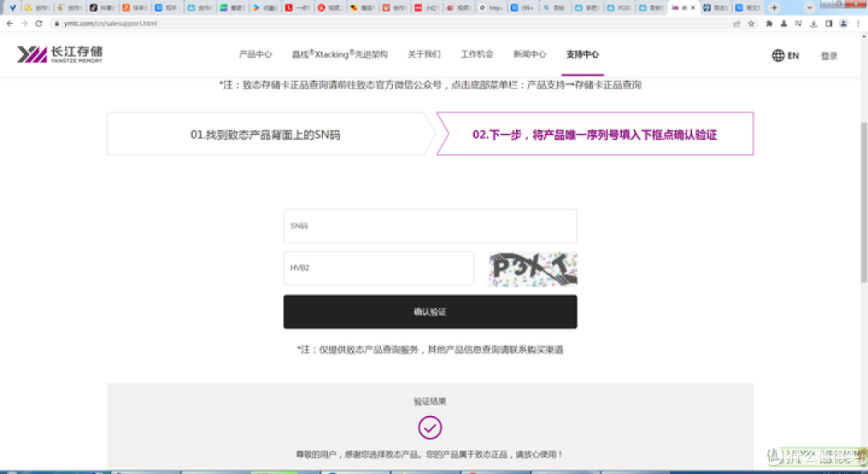Open the 支持中心 nav menu
The image size is (868, 474).
(x=583, y=54)
